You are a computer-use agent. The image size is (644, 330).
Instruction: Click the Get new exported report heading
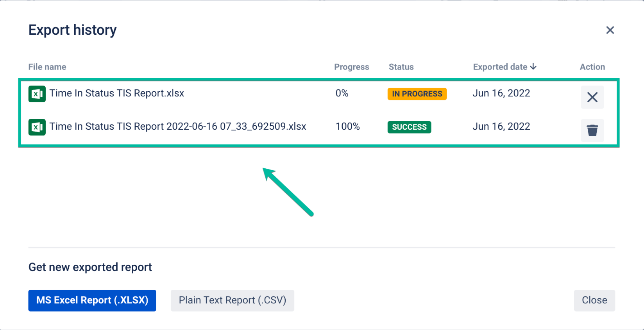pos(90,267)
